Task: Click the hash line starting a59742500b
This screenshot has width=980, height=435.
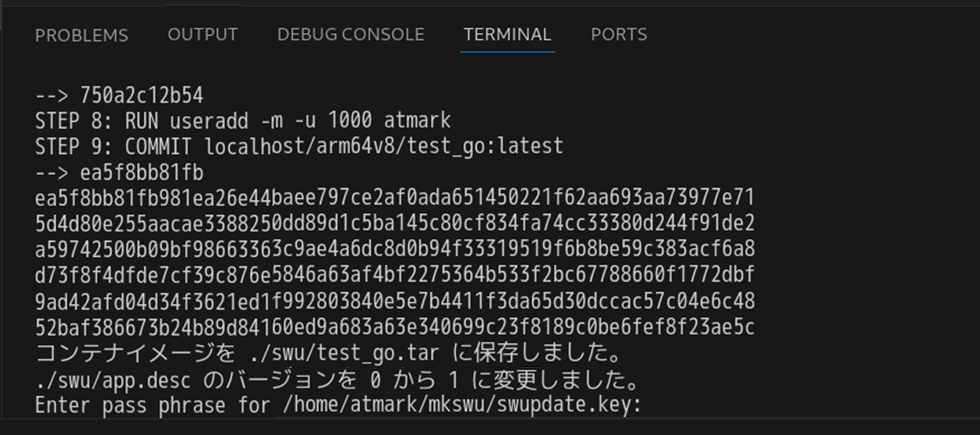Action: [x=395, y=250]
